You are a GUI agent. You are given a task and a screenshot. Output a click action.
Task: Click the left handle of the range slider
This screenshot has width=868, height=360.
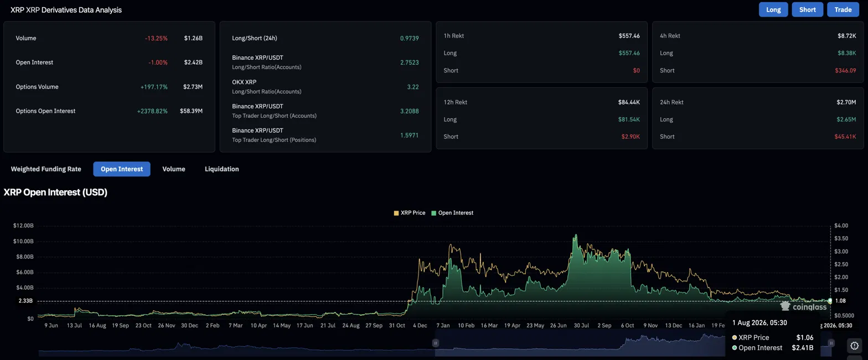[436, 343]
